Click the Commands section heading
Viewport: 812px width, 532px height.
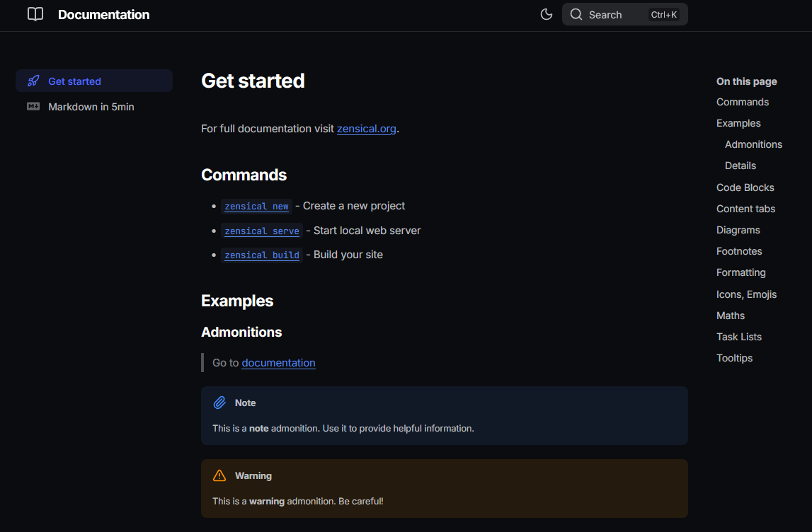click(x=244, y=175)
